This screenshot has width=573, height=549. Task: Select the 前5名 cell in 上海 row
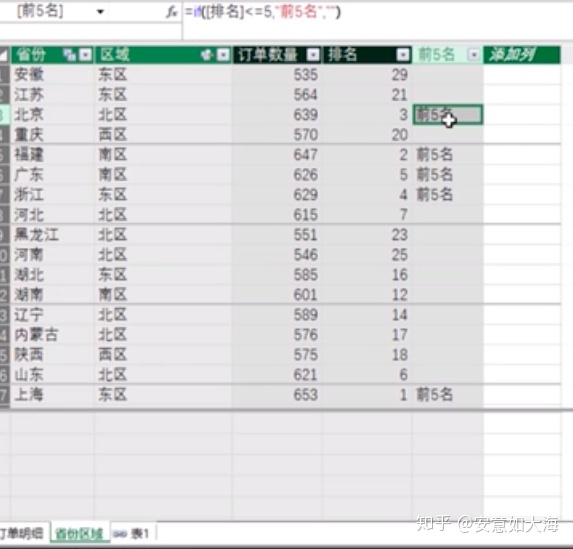tap(448, 395)
